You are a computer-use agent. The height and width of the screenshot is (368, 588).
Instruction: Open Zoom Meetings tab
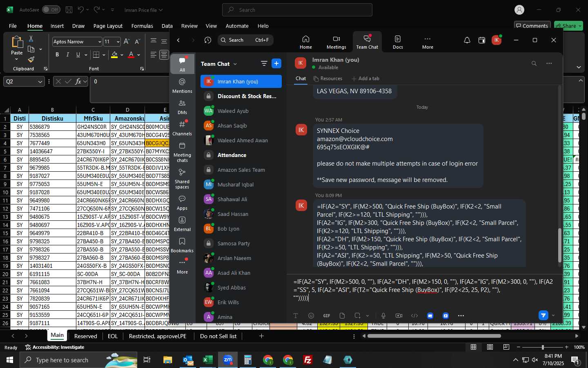336,42
